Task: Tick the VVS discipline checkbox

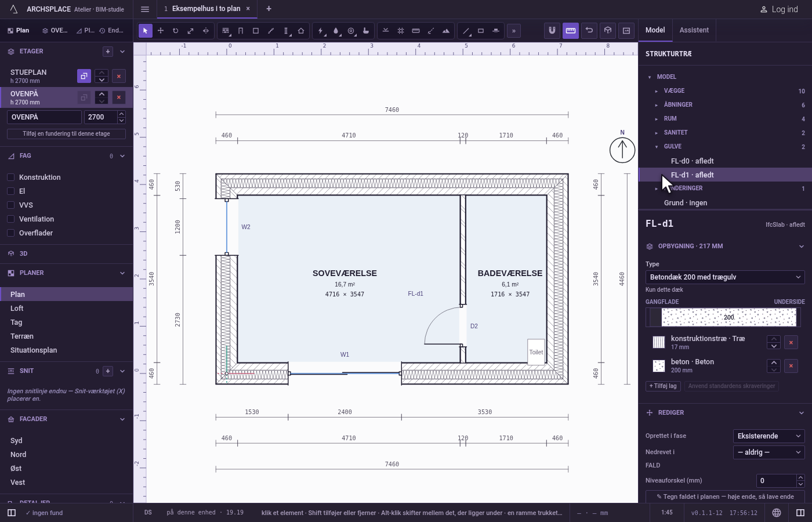Action: click(10, 205)
